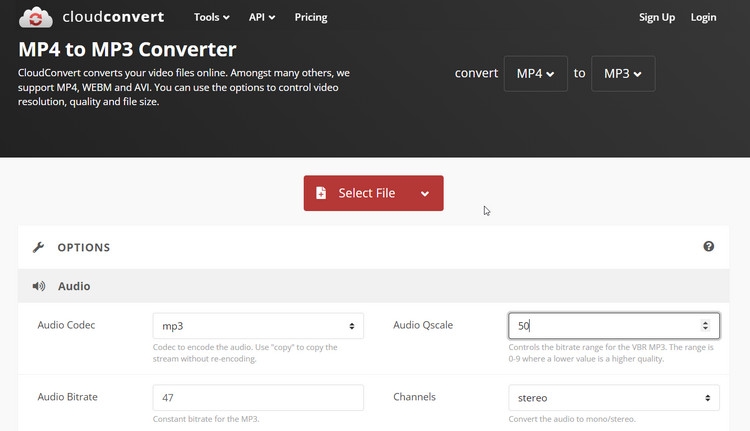The width and height of the screenshot is (750, 431).
Task: Open the API menu
Action: 262,17
